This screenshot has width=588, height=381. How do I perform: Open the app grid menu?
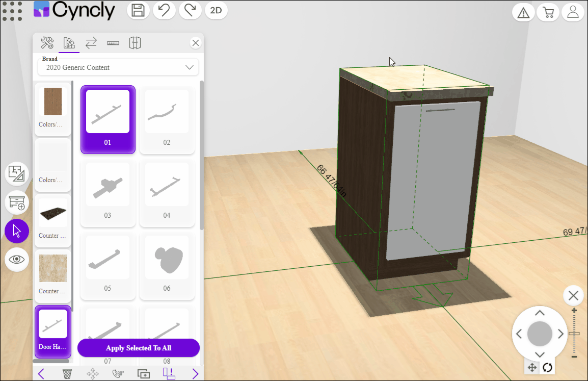click(12, 11)
